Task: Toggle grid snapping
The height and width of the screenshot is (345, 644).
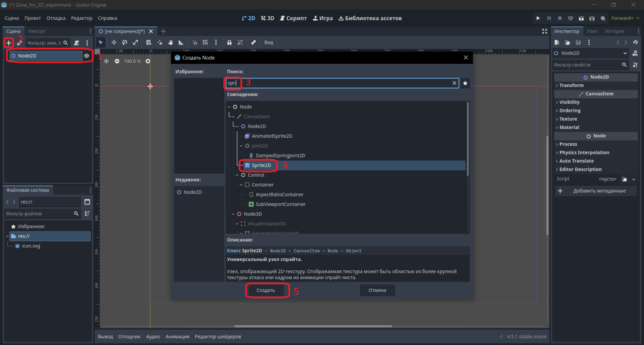Action: tap(205, 42)
